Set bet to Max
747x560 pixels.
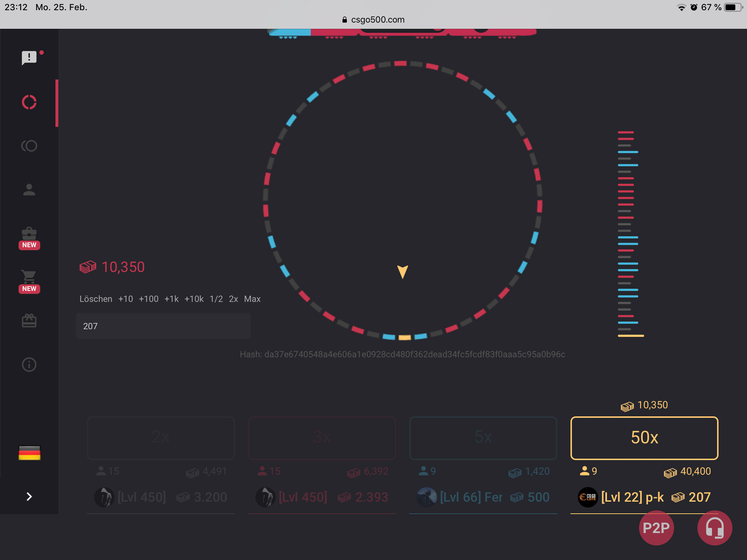pyautogui.click(x=252, y=299)
